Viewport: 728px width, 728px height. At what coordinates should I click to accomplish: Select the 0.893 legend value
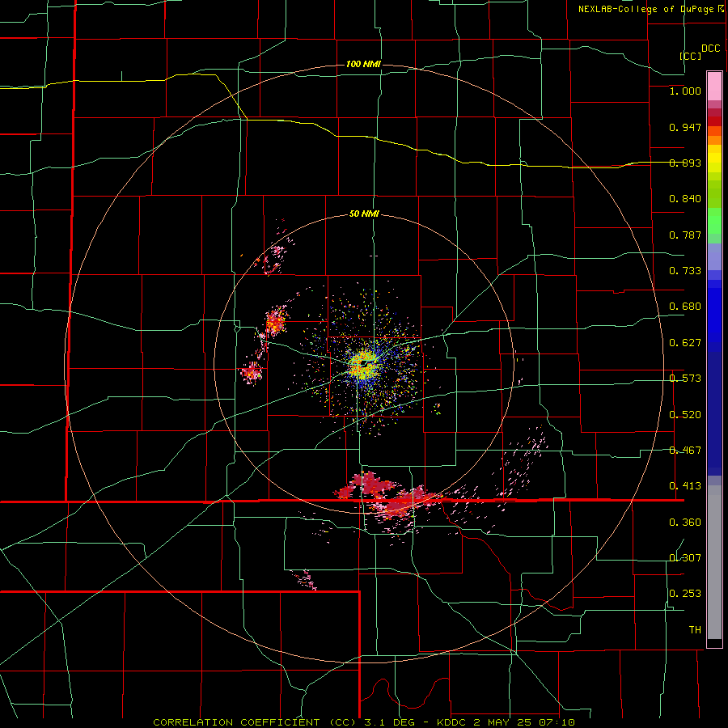click(685, 163)
